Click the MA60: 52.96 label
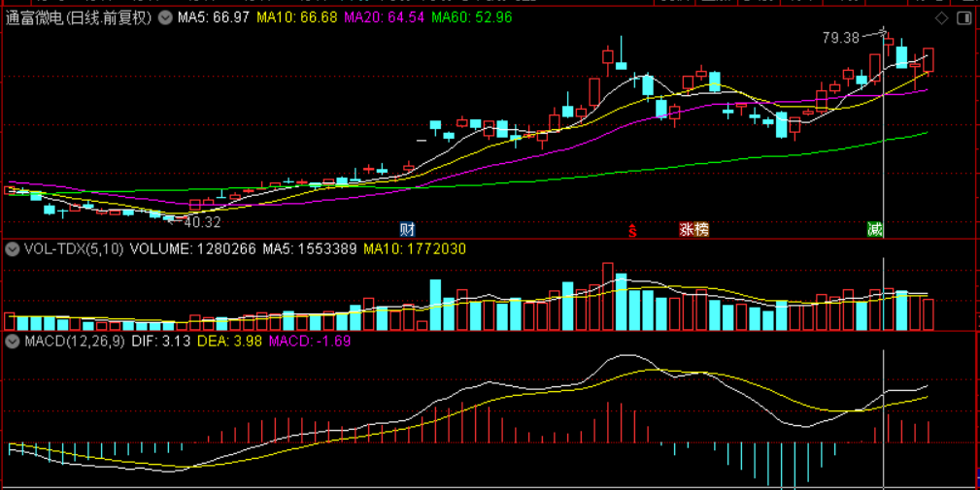980x490 pixels. pyautogui.click(x=471, y=17)
